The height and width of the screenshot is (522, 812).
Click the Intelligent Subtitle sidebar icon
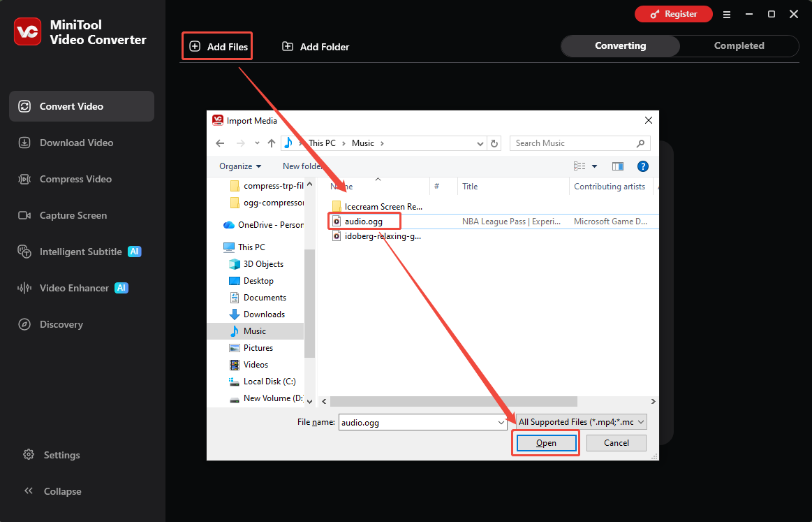[24, 252]
